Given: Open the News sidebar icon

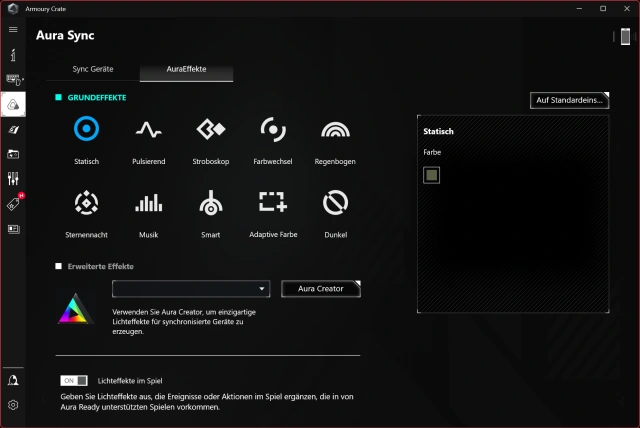Looking at the screenshot, I should [x=13, y=229].
